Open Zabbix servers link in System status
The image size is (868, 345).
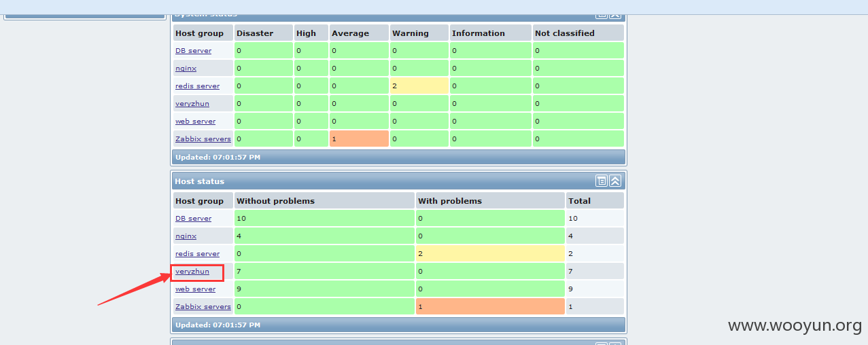(203, 139)
